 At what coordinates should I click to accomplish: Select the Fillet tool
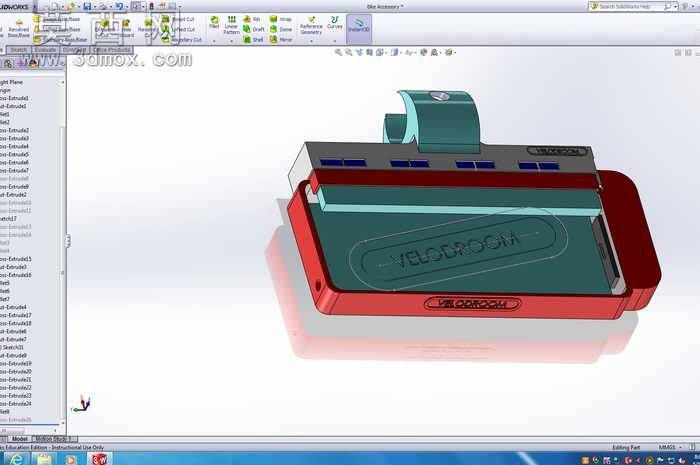(x=214, y=23)
